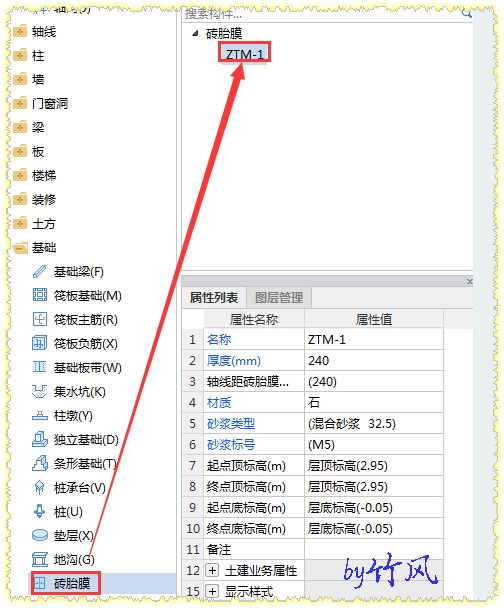Click the 材质 value 石 cell
This screenshot has width=504, height=608.
(374, 402)
